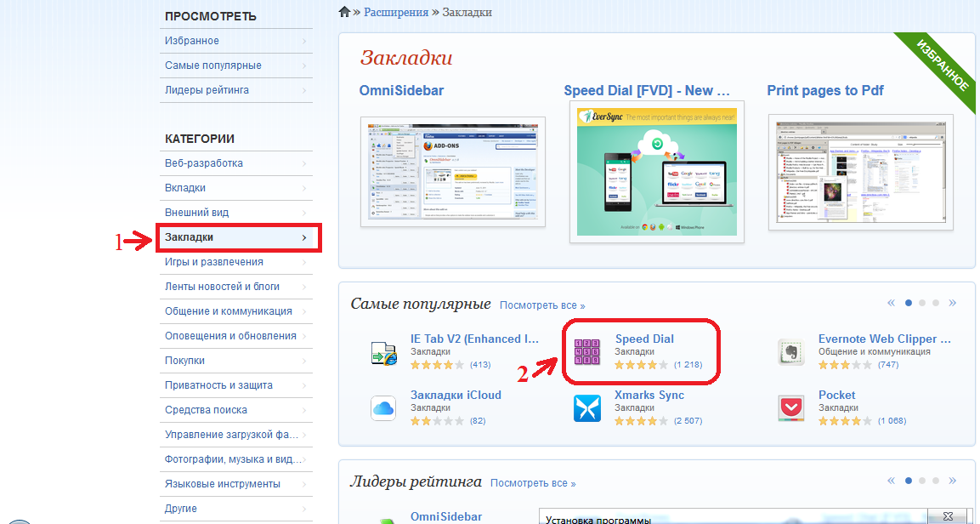
Task: Click EverSync Speed Dial FVD thumbnail
Action: coord(657,172)
